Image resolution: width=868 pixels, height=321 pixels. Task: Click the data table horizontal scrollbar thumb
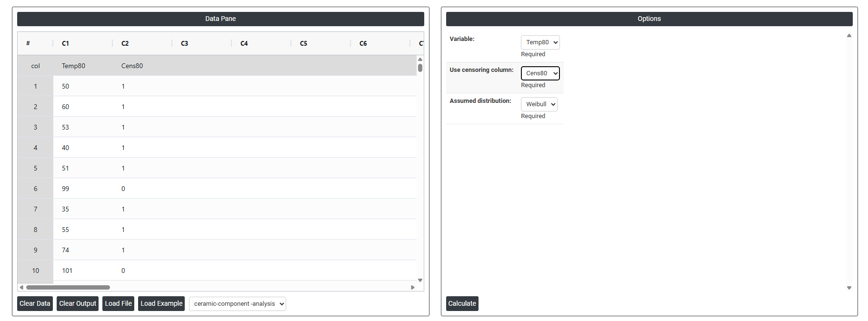click(68, 287)
